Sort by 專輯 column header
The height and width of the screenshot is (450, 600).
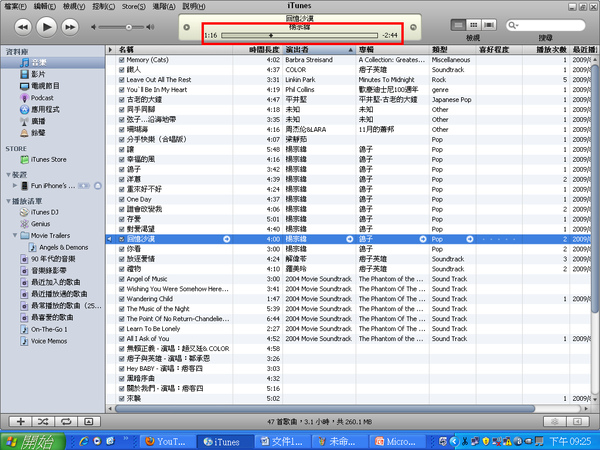(x=393, y=49)
